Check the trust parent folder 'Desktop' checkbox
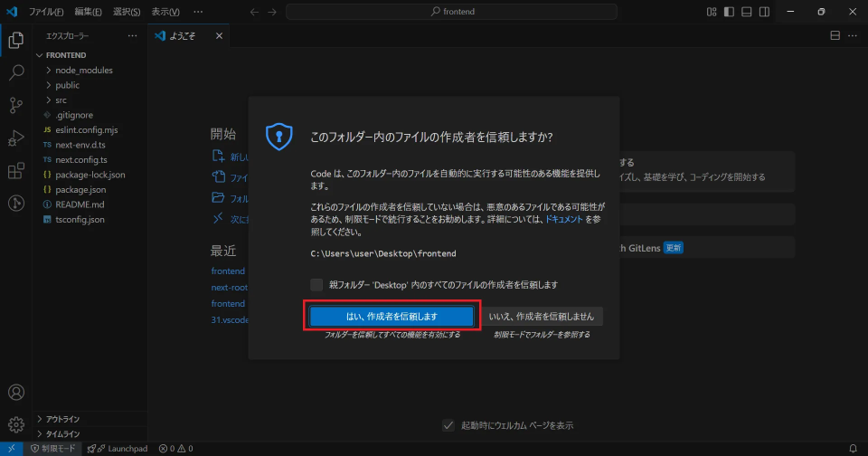868x456 pixels. [316, 285]
